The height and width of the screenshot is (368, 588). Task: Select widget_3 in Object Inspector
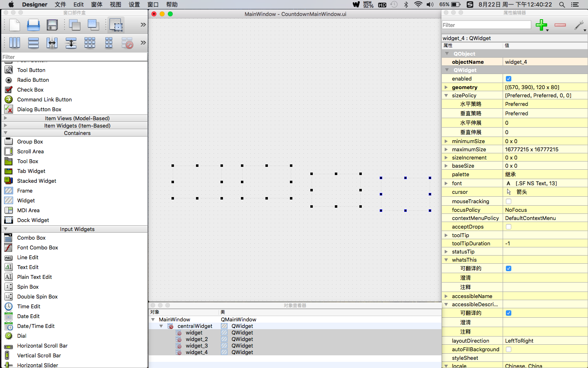coord(196,346)
